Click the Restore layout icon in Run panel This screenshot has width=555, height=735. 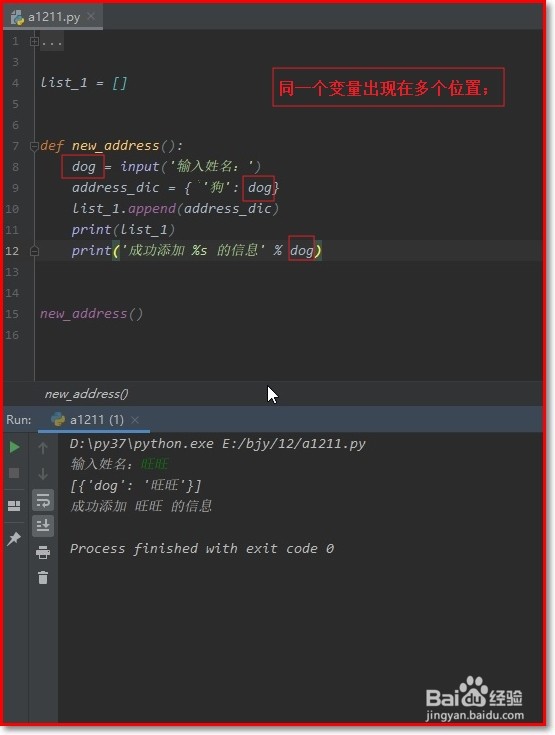15,506
